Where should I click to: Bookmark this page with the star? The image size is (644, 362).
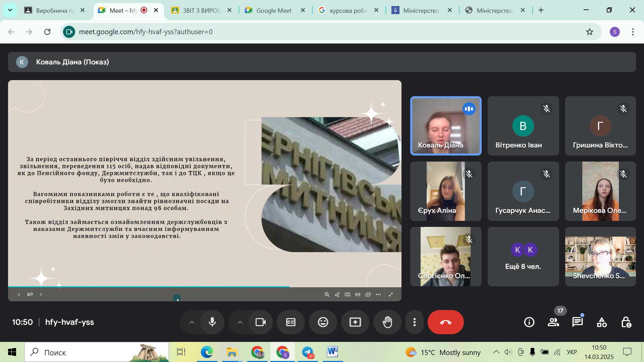590,32
